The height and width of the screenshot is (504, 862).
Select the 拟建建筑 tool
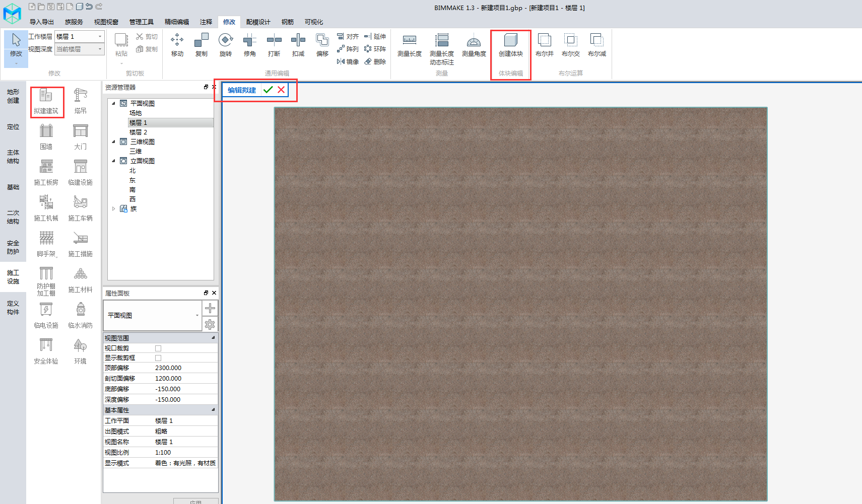(46, 101)
